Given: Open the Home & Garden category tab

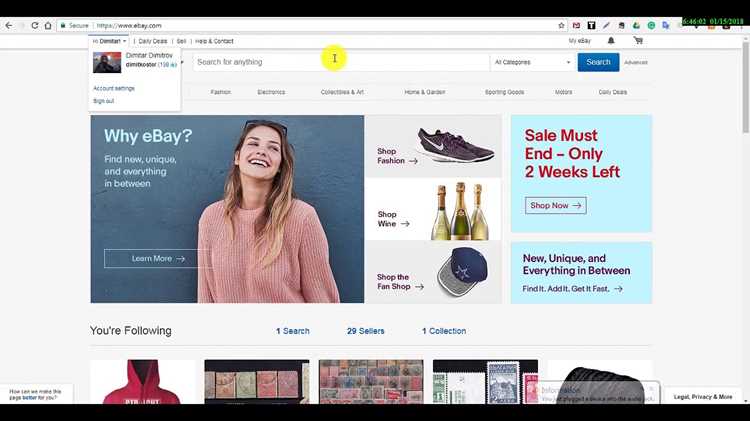Looking at the screenshot, I should pyautogui.click(x=425, y=92).
